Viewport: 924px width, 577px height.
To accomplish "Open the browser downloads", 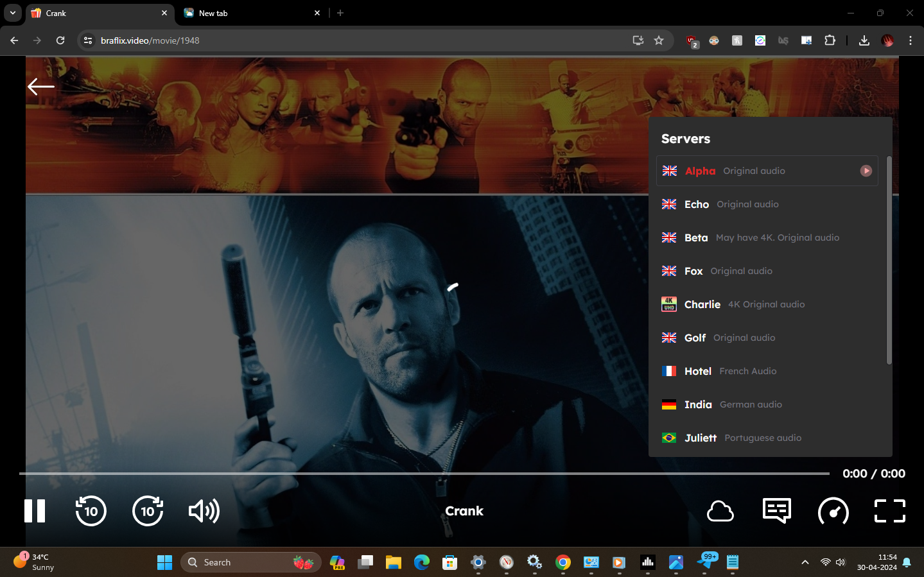I will click(x=864, y=40).
